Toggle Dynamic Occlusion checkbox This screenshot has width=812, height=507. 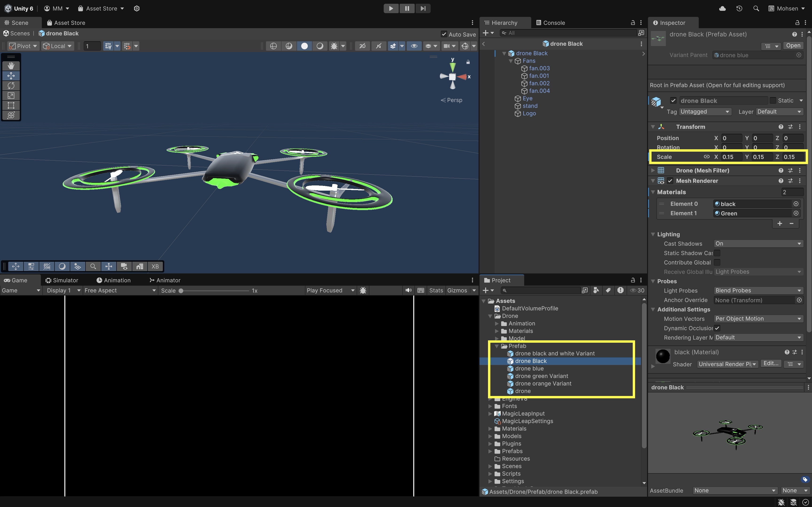(717, 328)
